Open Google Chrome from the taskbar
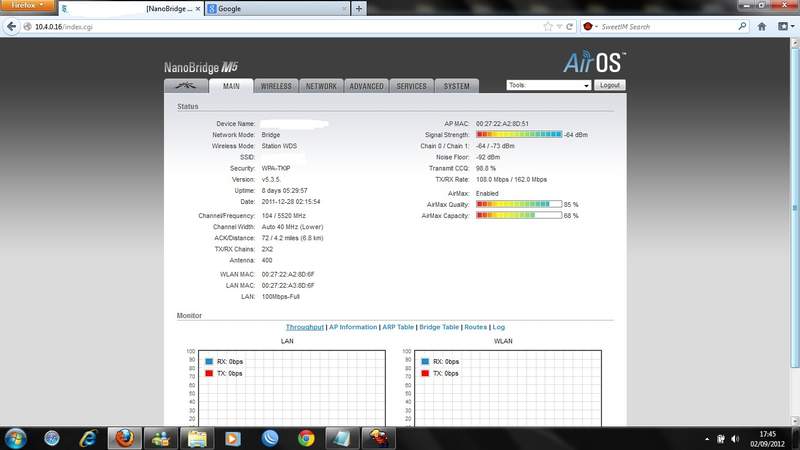The height and width of the screenshot is (450, 800). [x=306, y=438]
